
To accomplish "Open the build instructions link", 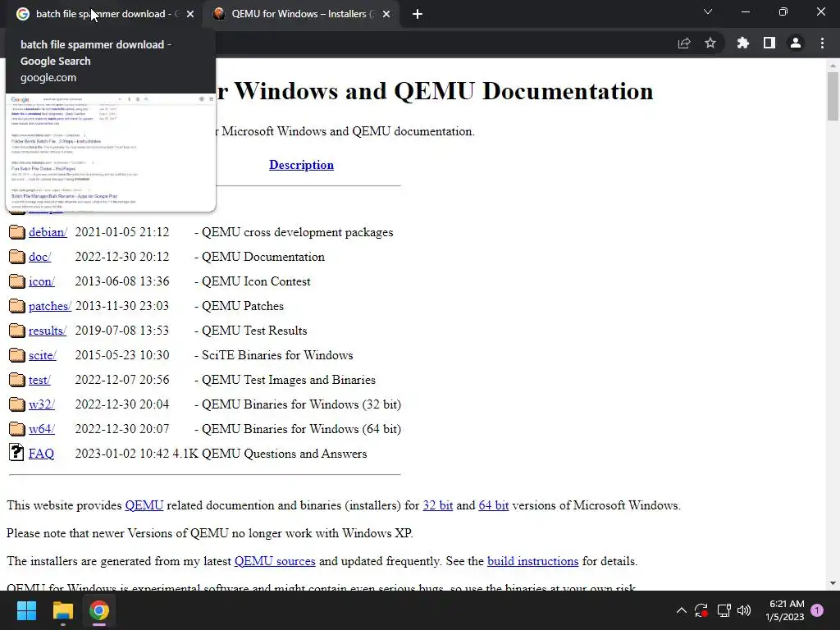I will point(532,561).
